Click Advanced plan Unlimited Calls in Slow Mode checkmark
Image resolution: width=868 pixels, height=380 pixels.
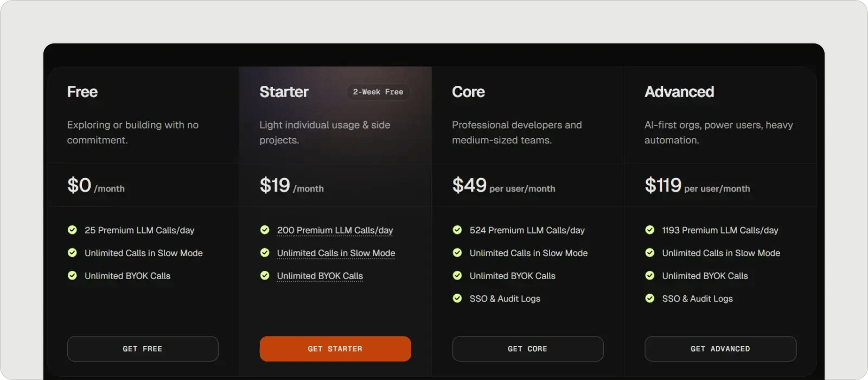[x=649, y=252]
